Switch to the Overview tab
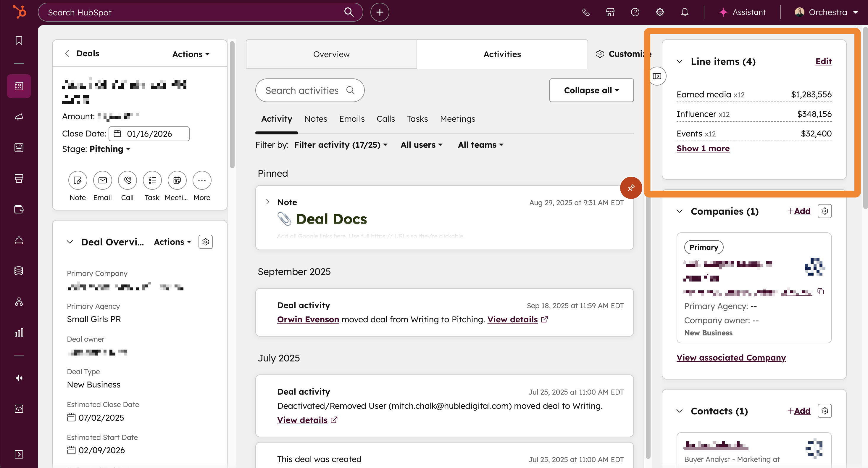The image size is (868, 468). tap(331, 54)
